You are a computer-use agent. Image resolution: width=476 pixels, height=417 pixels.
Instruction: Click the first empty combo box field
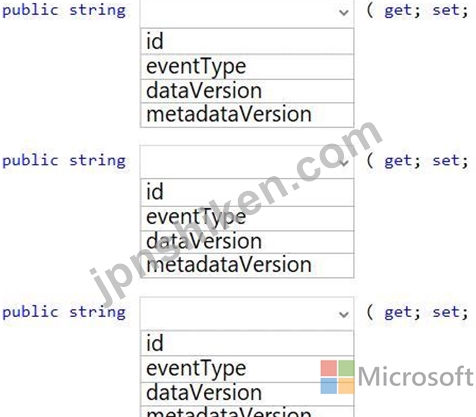point(247,13)
